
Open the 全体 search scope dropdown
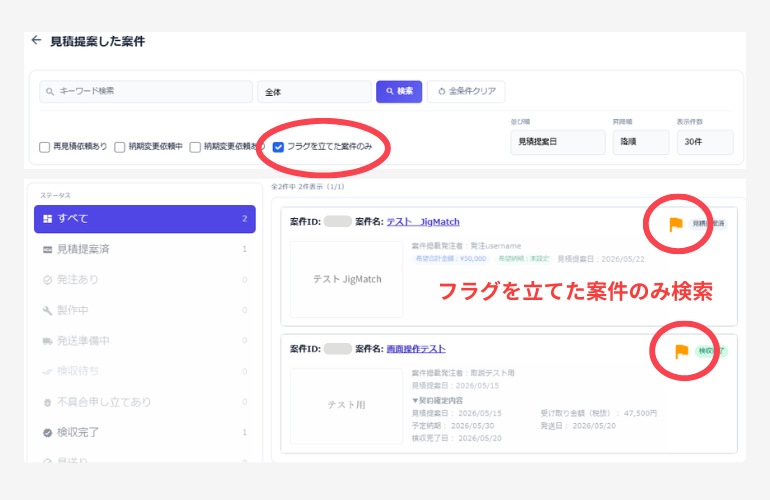tap(314, 92)
